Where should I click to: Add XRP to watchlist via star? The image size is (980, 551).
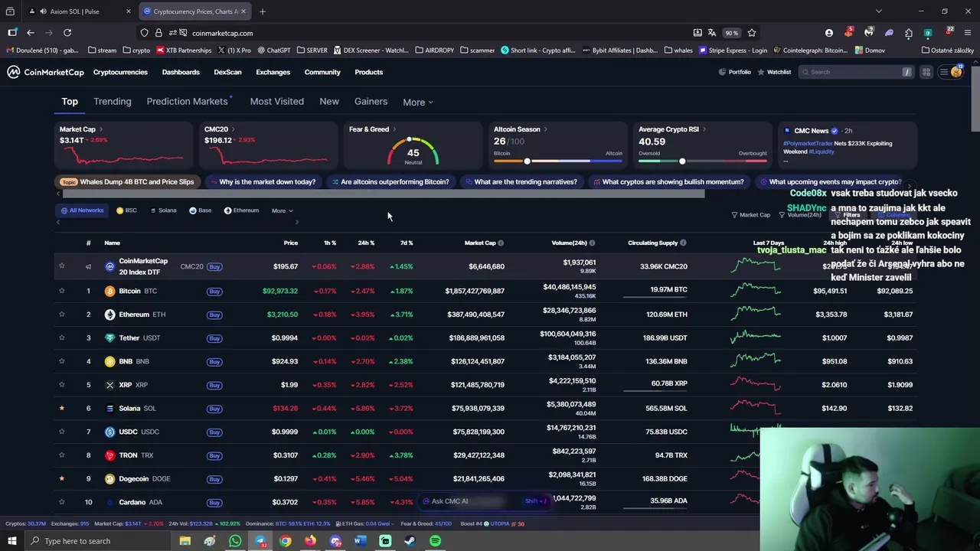pyautogui.click(x=62, y=385)
